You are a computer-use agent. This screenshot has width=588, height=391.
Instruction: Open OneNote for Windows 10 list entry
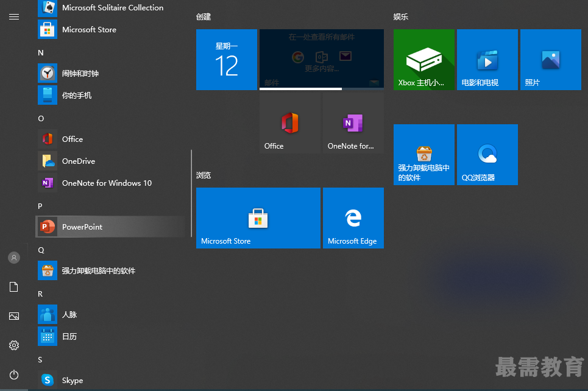coord(111,183)
